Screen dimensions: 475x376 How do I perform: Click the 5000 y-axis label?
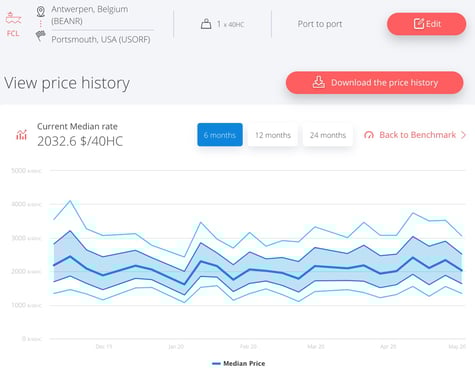[26, 171]
